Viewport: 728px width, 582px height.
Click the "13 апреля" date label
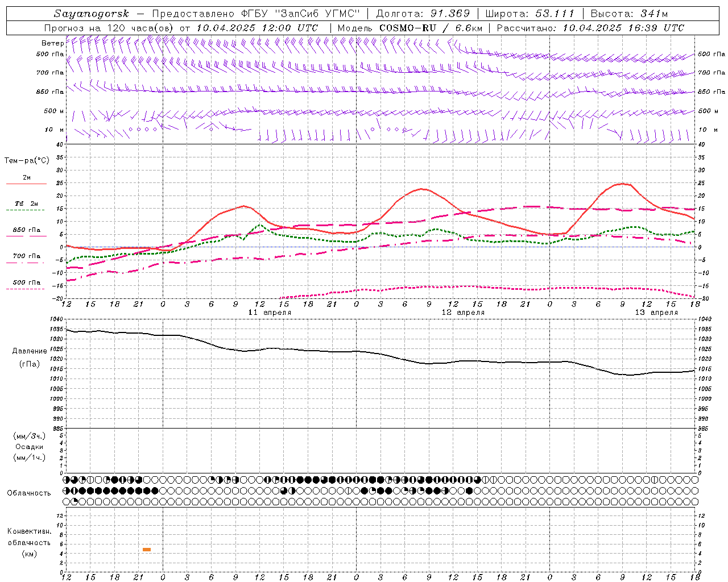pos(656,313)
